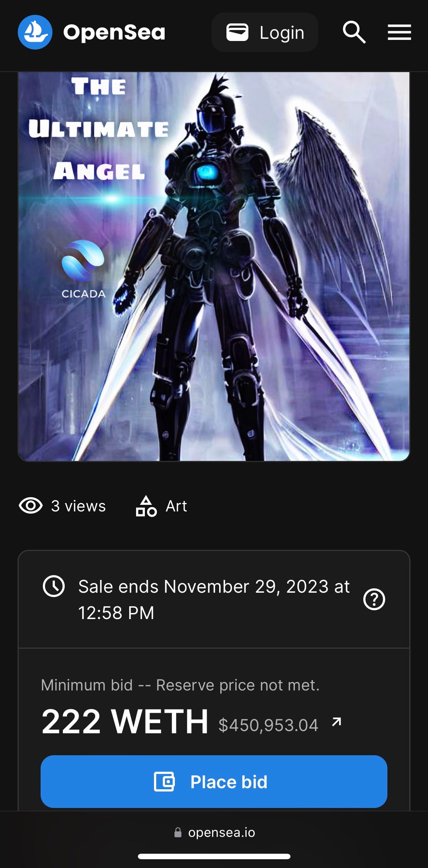Open search with the magnifier icon
This screenshot has width=428, height=868.
pyautogui.click(x=354, y=32)
